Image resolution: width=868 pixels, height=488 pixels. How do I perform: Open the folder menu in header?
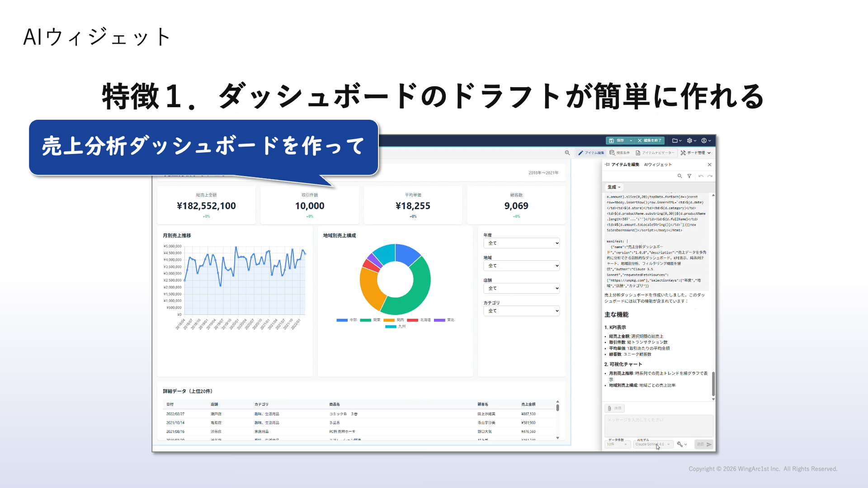677,141
